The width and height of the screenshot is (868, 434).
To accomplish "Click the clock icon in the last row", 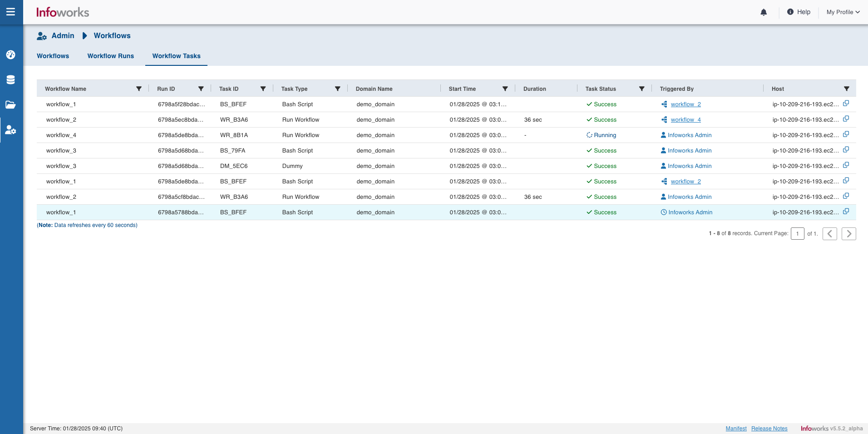I will 664,212.
